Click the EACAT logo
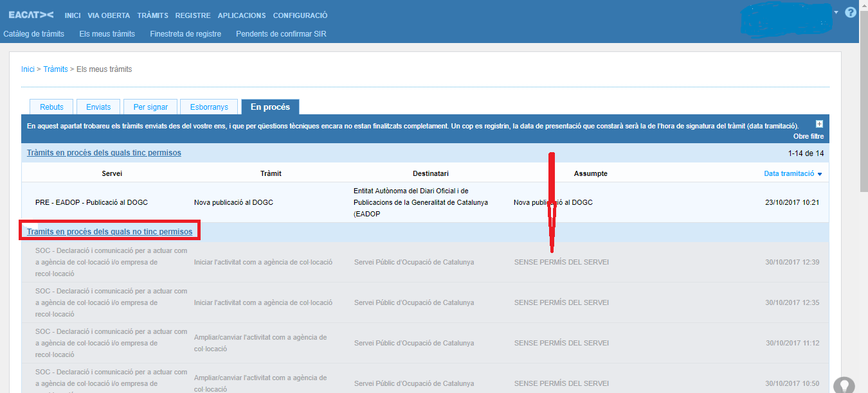This screenshot has width=868, height=393. (32, 15)
